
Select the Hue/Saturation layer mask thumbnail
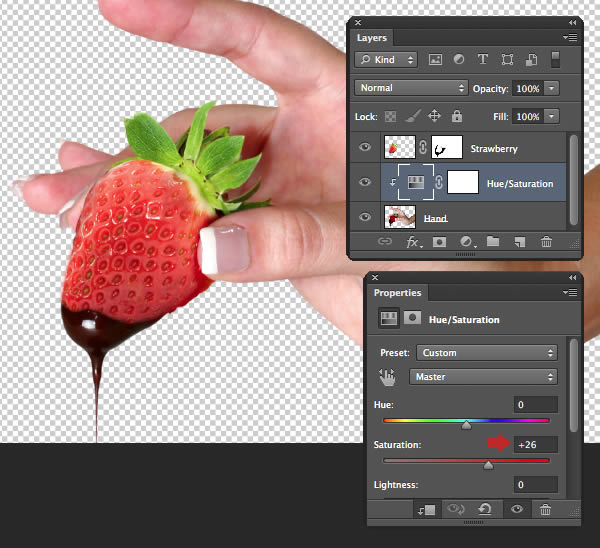(463, 182)
